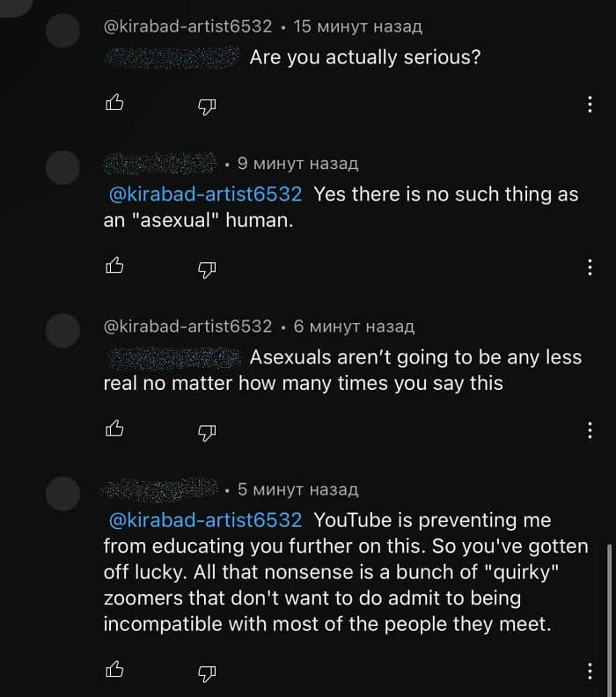The height and width of the screenshot is (697, 616).
Task: Open more options on the 5-minutes-ago reply
Action: 590,671
